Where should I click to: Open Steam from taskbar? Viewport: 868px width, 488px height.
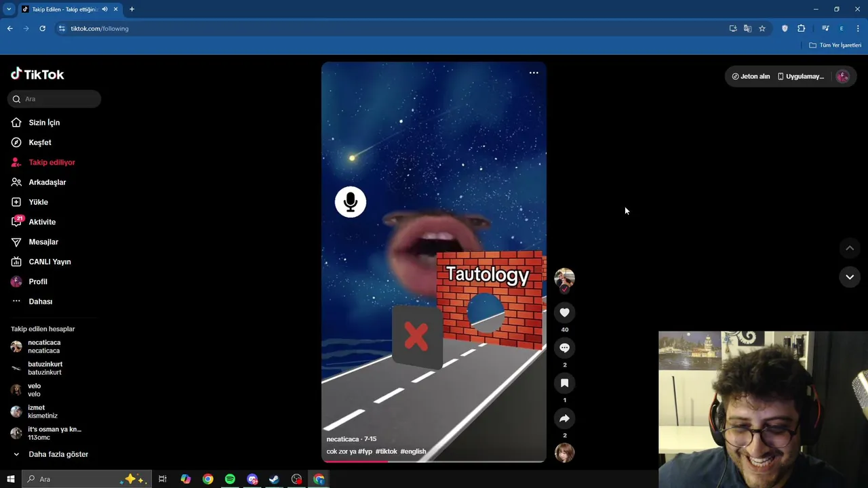tap(274, 479)
